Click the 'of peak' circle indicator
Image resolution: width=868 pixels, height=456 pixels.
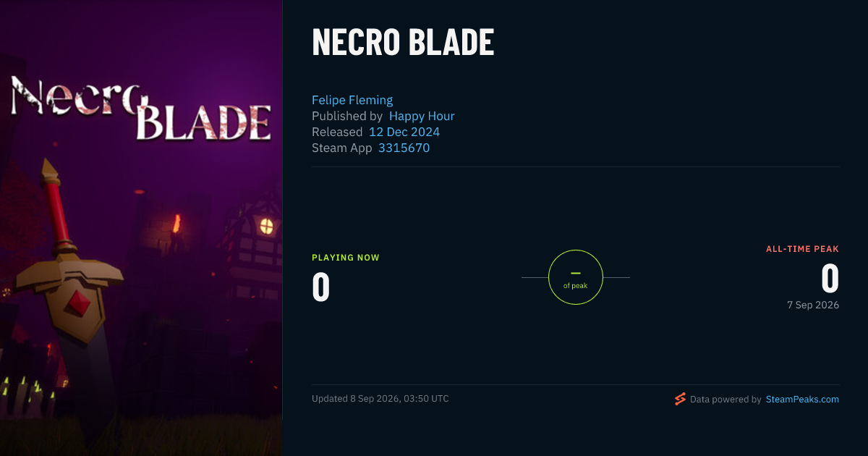[x=575, y=277]
